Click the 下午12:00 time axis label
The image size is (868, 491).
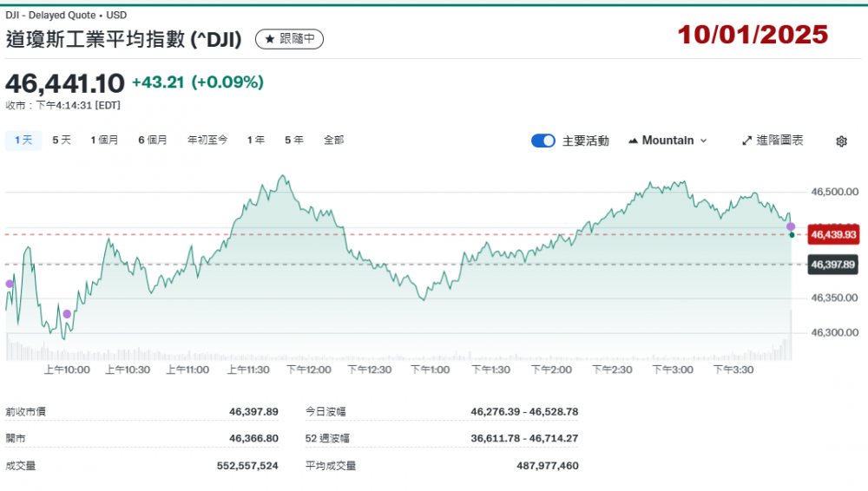pos(309,370)
